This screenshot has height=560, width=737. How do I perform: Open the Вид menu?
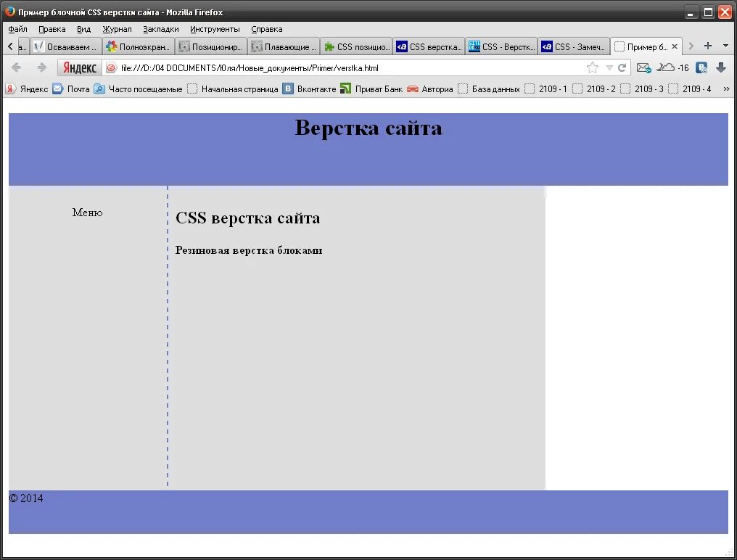(83, 29)
